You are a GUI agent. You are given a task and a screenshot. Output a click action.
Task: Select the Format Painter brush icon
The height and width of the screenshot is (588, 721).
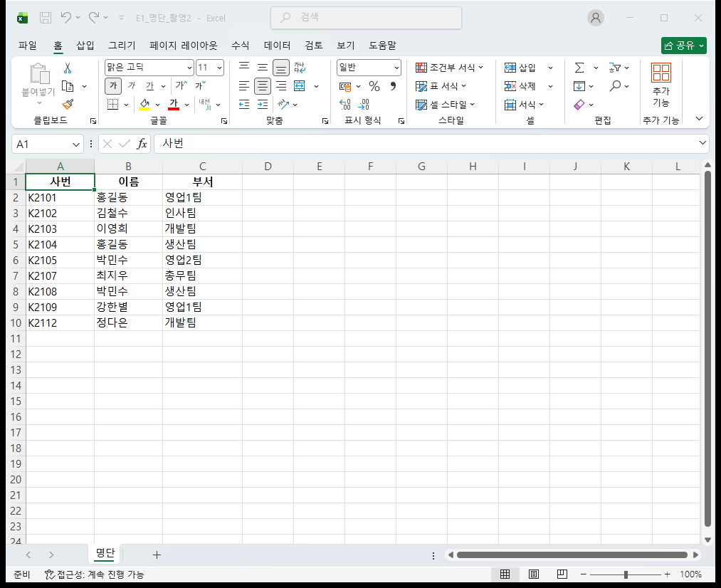[x=68, y=105]
